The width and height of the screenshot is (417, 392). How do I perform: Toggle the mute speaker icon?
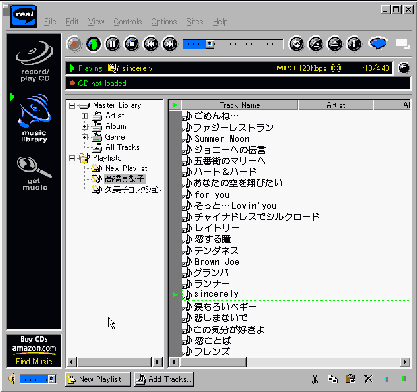[x=12, y=379]
